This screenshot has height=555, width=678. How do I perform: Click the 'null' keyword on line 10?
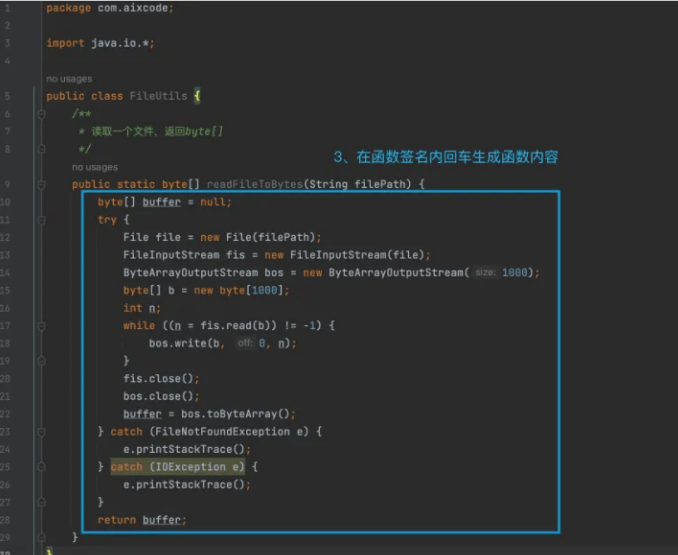[213, 202]
